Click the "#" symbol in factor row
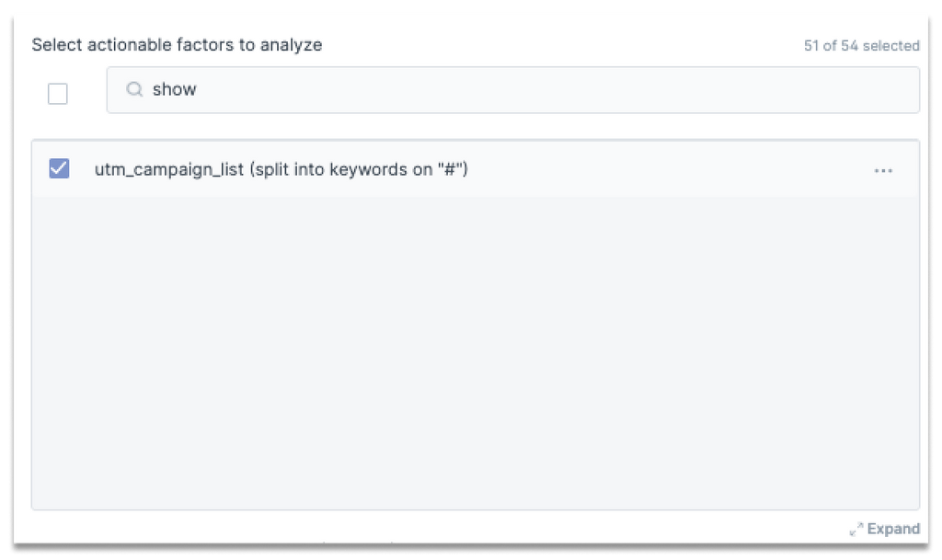The height and width of the screenshot is (560, 942). pos(451,170)
